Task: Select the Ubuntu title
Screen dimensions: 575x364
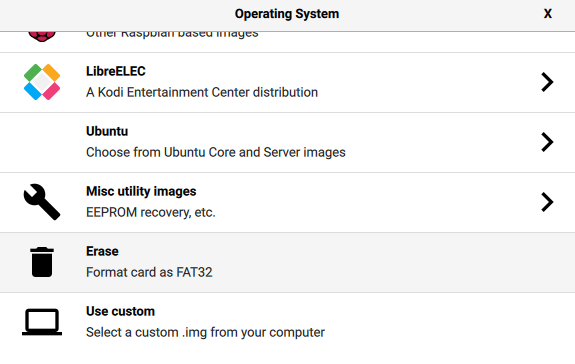Action: point(107,131)
